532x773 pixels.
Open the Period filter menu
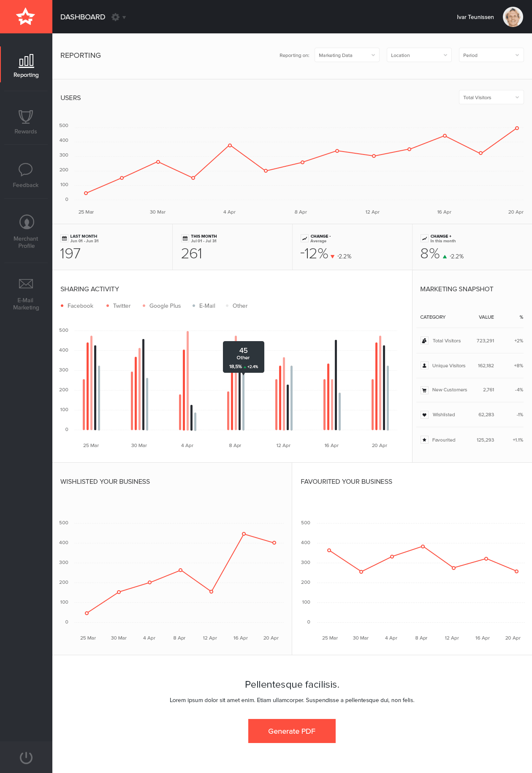(491, 55)
